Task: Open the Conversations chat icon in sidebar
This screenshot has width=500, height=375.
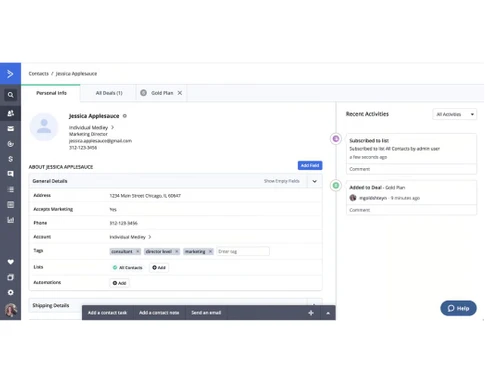Action: [x=10, y=174]
